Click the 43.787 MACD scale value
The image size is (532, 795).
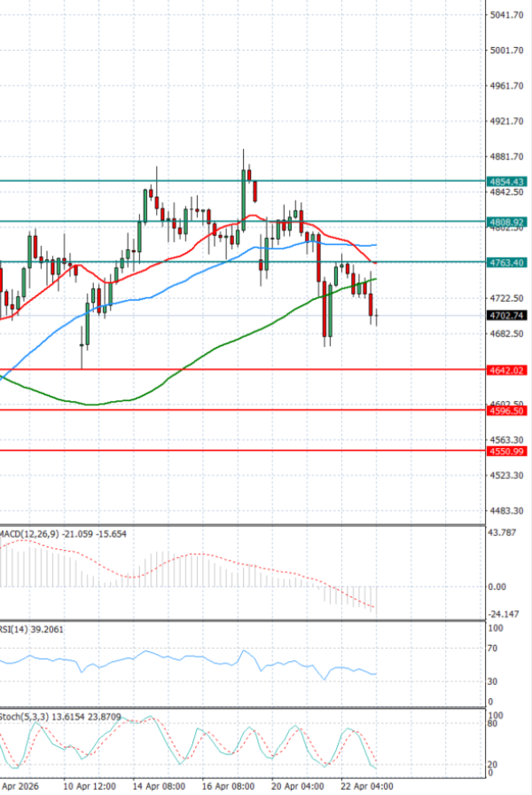[x=502, y=532]
